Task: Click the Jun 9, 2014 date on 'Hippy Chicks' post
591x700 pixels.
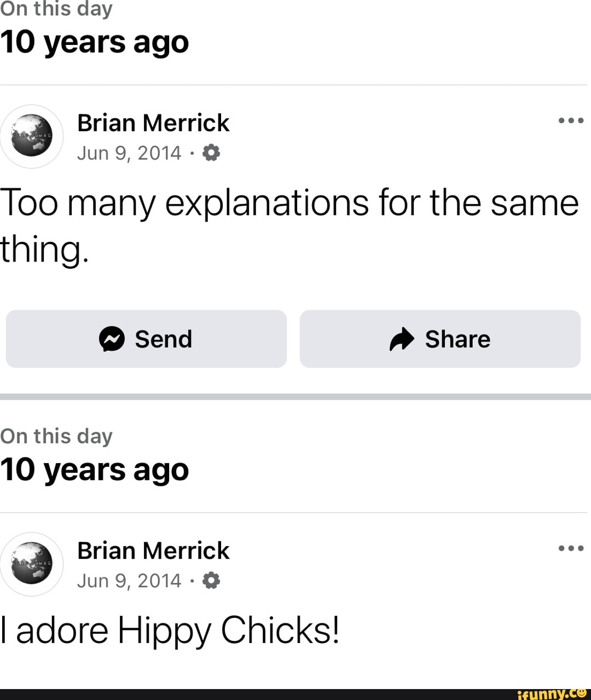Action: click(x=129, y=581)
